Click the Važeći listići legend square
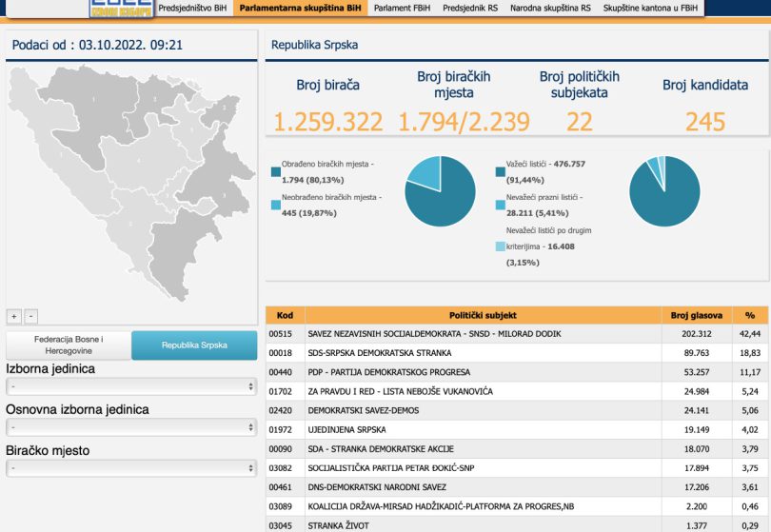The height and width of the screenshot is (532, 771). coord(501,172)
